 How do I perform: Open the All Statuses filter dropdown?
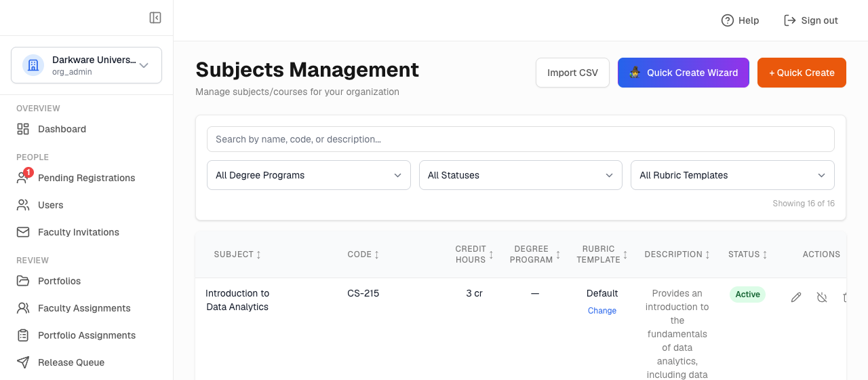tap(521, 175)
